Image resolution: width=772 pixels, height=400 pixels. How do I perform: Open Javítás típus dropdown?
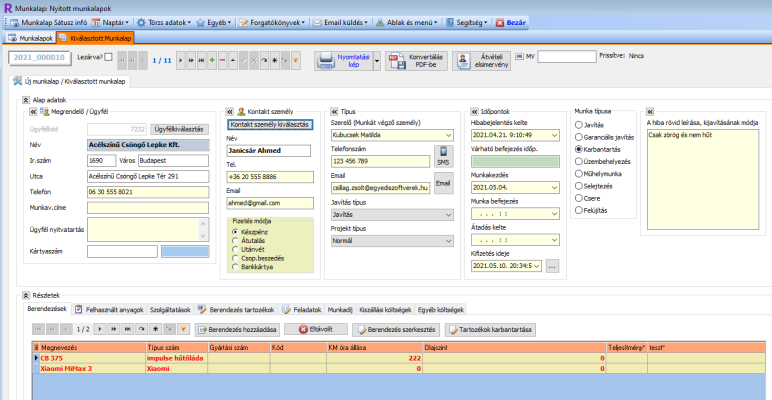tap(448, 215)
